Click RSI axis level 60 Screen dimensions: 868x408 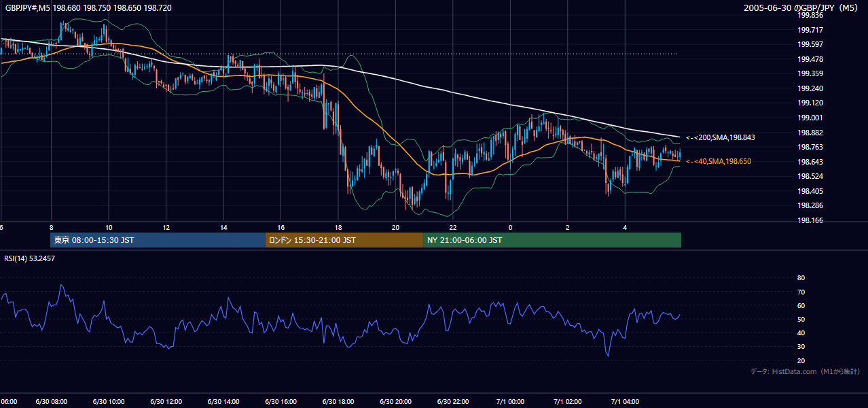801,305
